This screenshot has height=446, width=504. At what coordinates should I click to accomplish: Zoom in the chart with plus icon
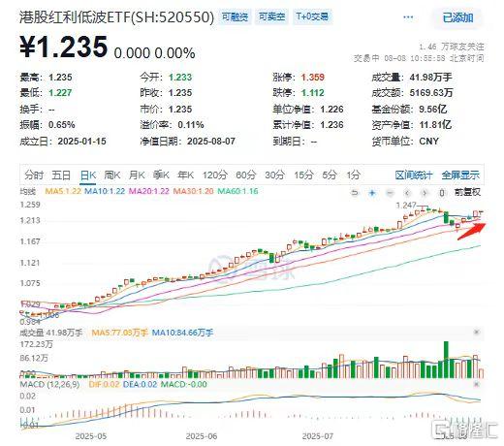(372, 193)
